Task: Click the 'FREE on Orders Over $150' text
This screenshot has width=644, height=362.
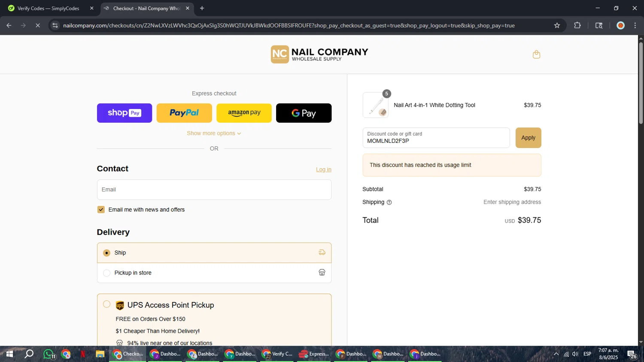Action: pyautogui.click(x=150, y=319)
